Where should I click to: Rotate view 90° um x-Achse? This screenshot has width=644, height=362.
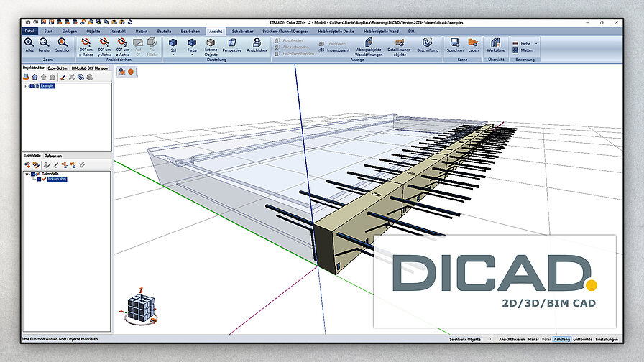pyautogui.click(x=86, y=47)
